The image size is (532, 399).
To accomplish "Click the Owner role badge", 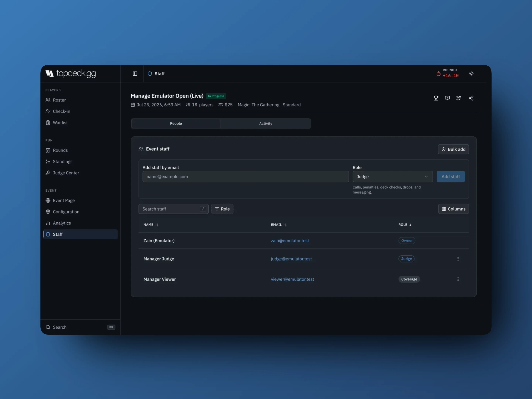I will [x=407, y=241].
